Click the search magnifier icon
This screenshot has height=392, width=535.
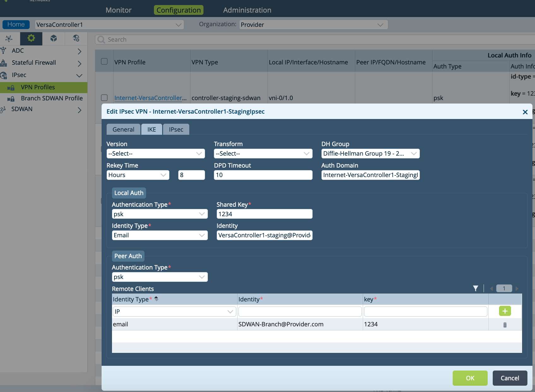(101, 39)
